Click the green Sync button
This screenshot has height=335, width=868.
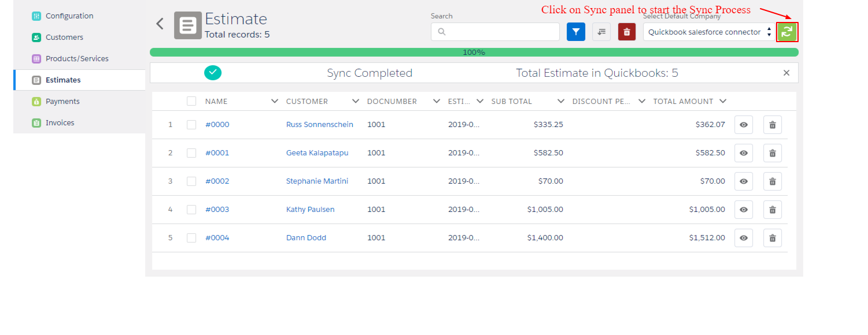787,32
